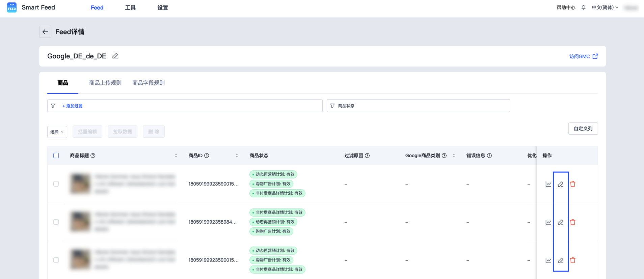
Task: Expand the 中文(简体) language dropdown
Action: tap(605, 7)
